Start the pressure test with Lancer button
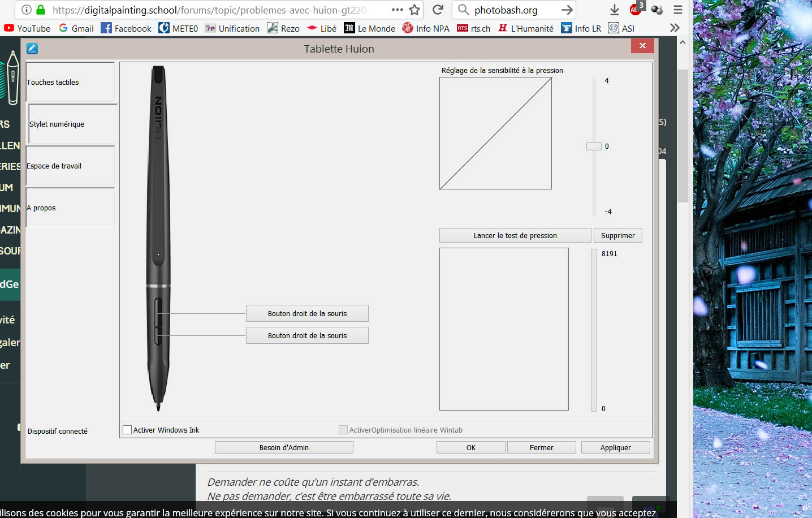Viewport: 812px width, 518px height. (x=515, y=235)
